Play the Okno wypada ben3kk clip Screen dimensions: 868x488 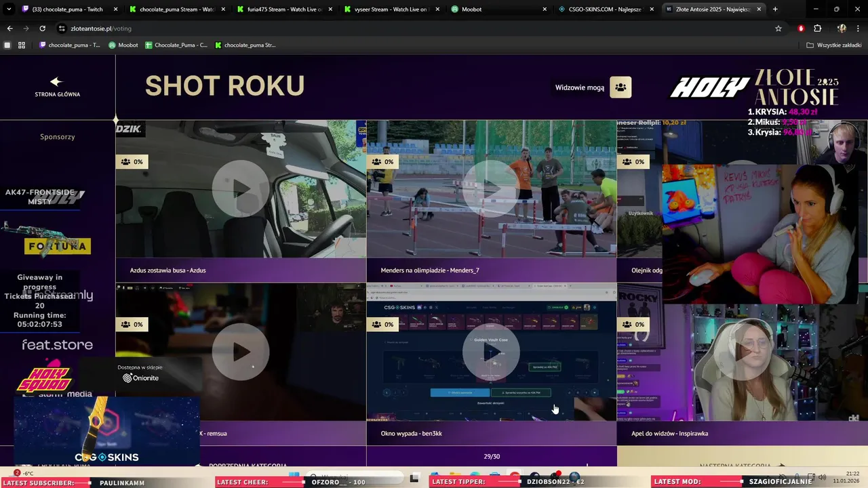[x=491, y=352]
